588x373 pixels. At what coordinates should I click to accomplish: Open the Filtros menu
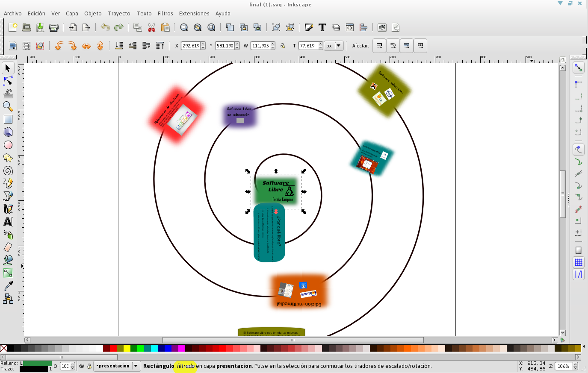tap(165, 14)
